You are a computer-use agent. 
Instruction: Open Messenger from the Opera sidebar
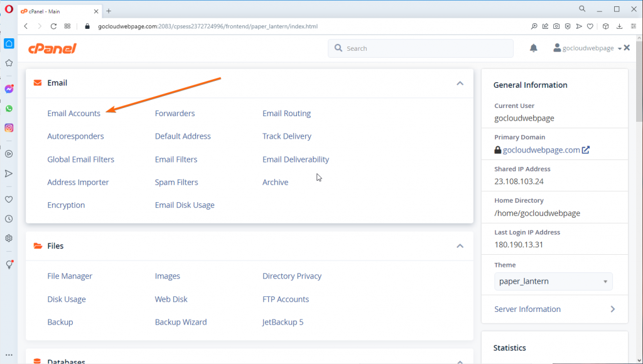[x=9, y=88]
